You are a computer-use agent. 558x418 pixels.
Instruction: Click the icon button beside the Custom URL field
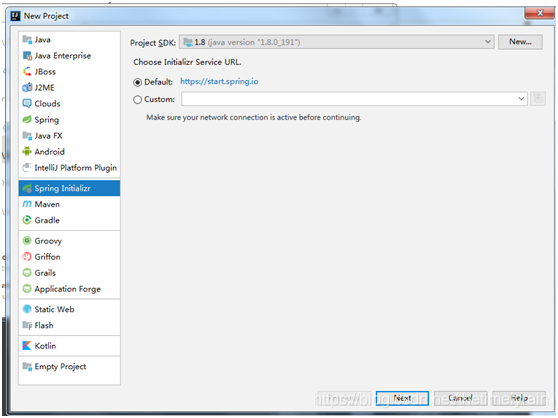pyautogui.click(x=538, y=99)
